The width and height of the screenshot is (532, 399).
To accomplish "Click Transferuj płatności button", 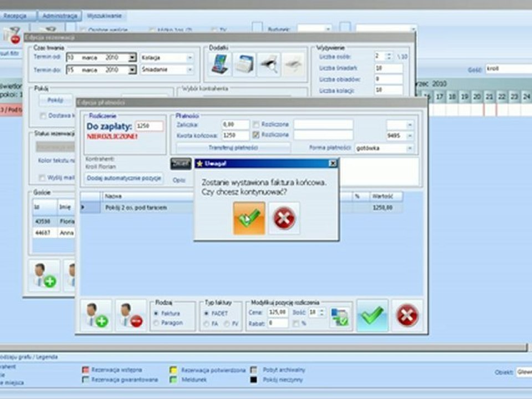I will pyautogui.click(x=233, y=147).
